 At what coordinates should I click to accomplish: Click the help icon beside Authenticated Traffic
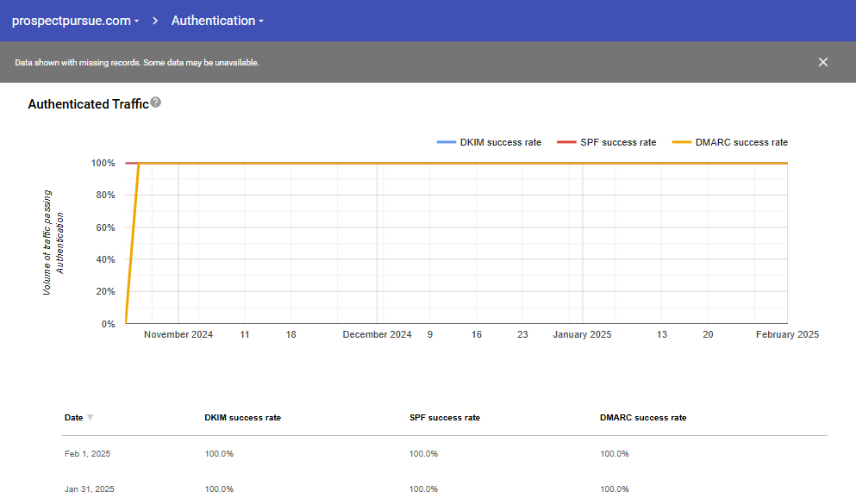tap(156, 103)
